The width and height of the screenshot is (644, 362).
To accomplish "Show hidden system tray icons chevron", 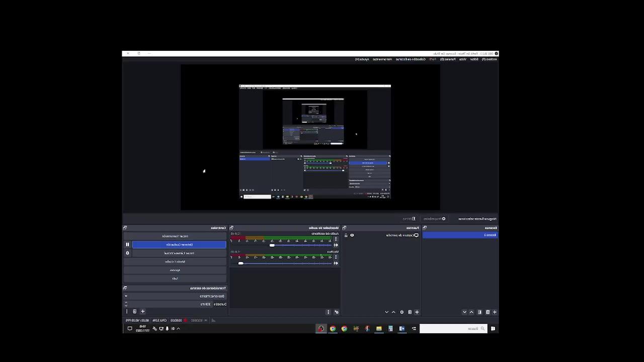I will point(178,328).
